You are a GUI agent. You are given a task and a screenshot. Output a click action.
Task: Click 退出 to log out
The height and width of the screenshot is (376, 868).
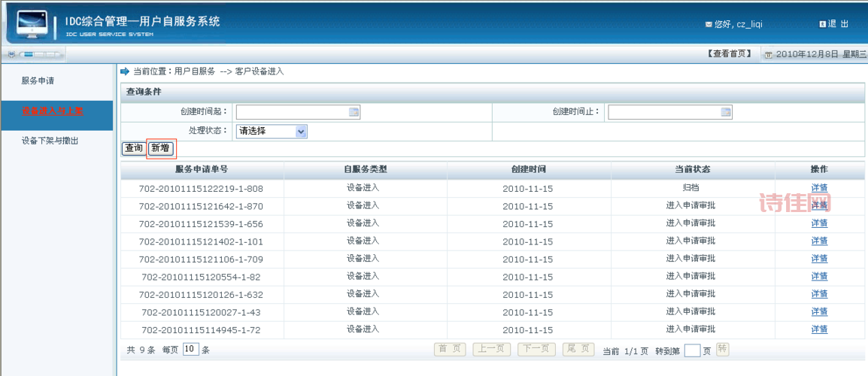[838, 24]
